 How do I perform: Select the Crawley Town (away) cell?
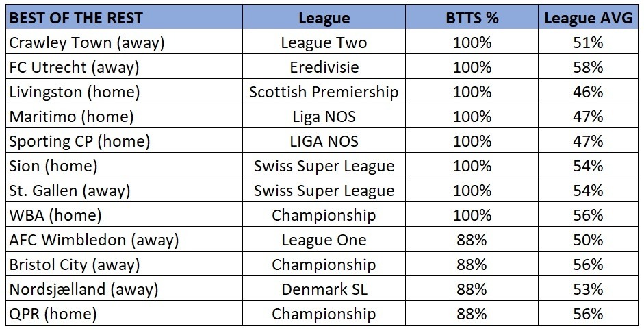click(x=124, y=42)
